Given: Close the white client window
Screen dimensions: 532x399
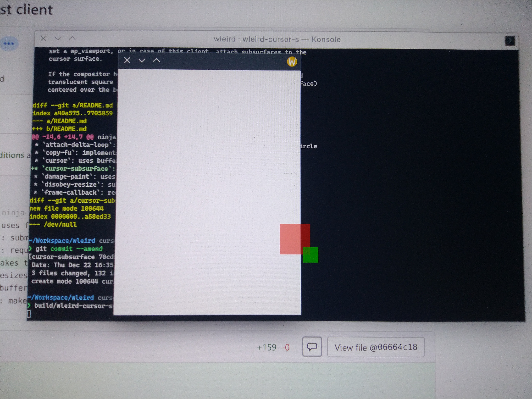Looking at the screenshot, I should point(127,60).
